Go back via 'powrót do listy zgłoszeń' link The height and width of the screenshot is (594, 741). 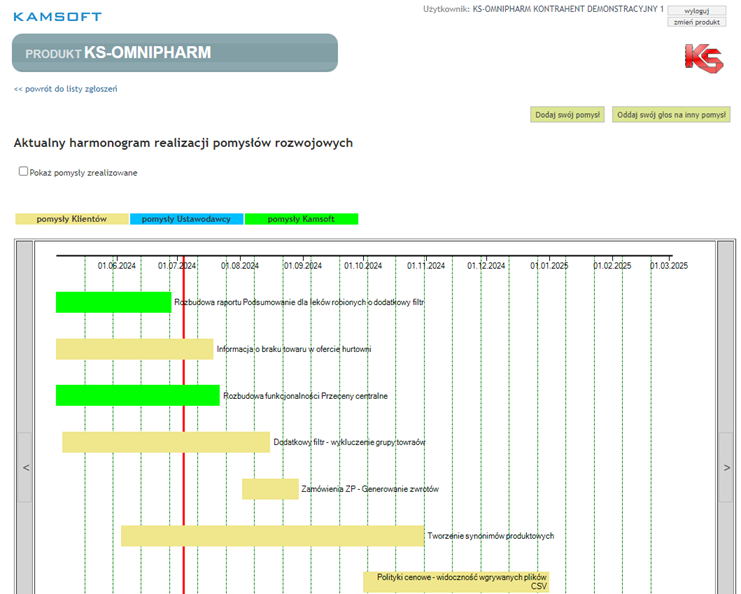pos(66,89)
